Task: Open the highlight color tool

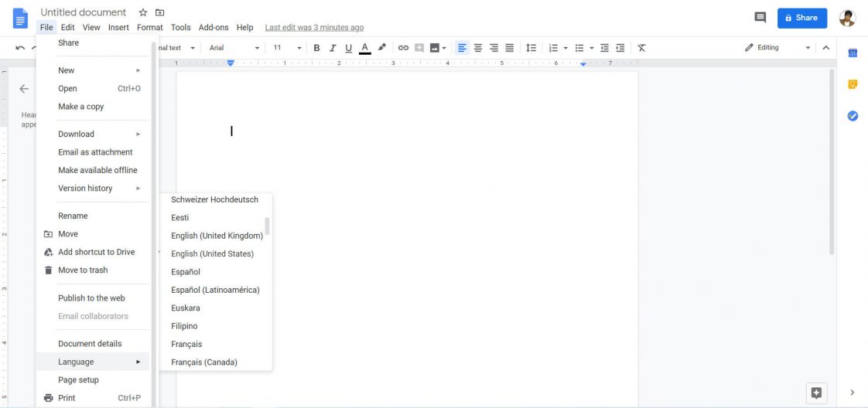Action: point(381,48)
